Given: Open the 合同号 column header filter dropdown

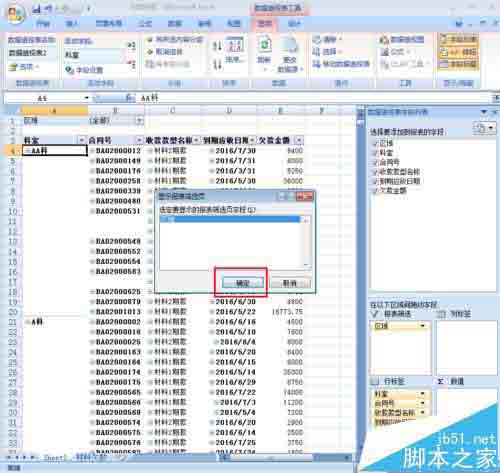Looking at the screenshot, I should pyautogui.click(x=139, y=140).
